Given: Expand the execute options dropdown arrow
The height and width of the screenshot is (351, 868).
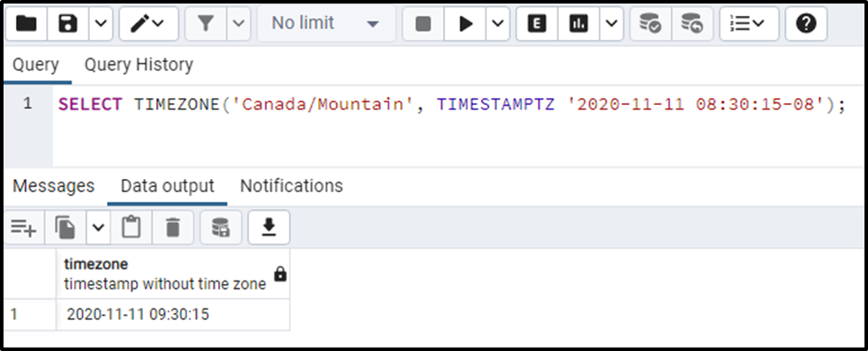Looking at the screenshot, I should pyautogui.click(x=498, y=24).
